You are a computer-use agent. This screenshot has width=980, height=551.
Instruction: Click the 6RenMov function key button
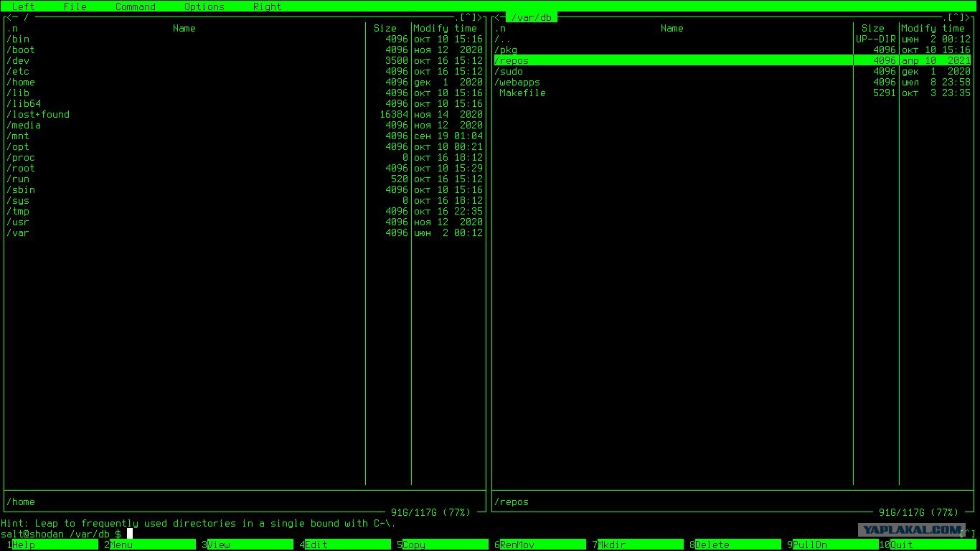tap(540, 545)
